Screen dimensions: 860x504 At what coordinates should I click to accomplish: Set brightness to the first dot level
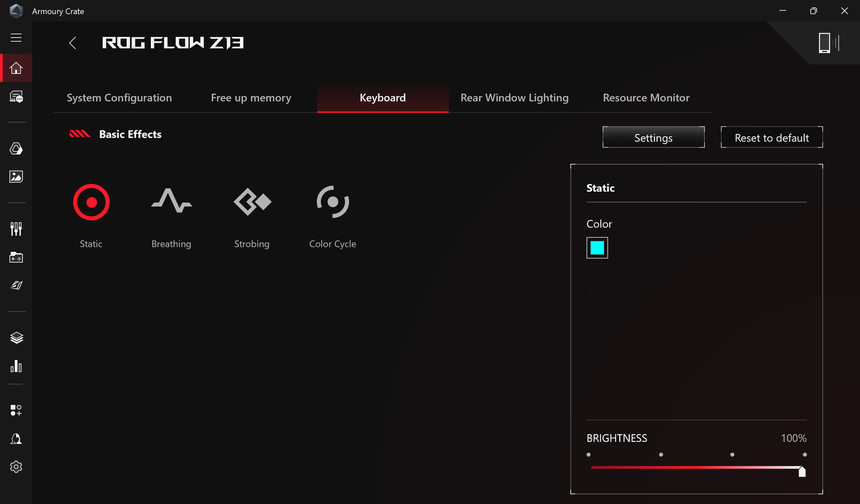(x=588, y=455)
